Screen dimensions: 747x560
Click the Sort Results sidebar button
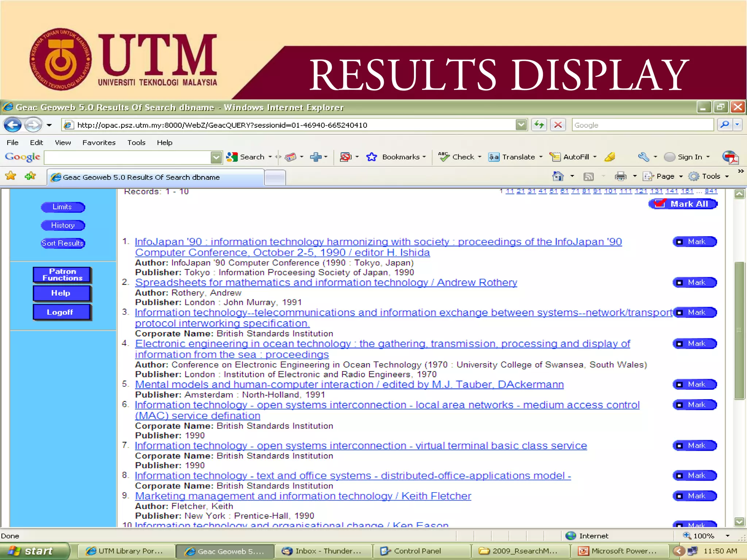pos(63,243)
